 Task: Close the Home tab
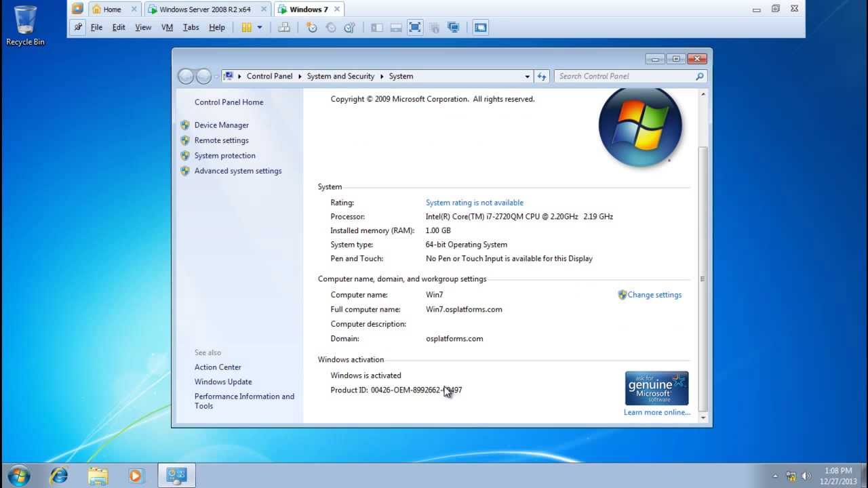(x=134, y=9)
